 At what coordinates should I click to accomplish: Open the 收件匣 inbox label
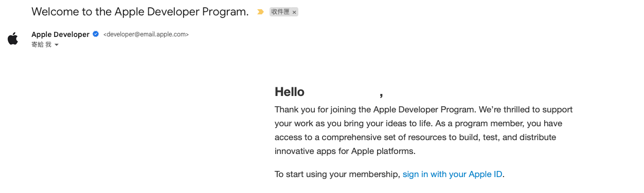pos(280,12)
